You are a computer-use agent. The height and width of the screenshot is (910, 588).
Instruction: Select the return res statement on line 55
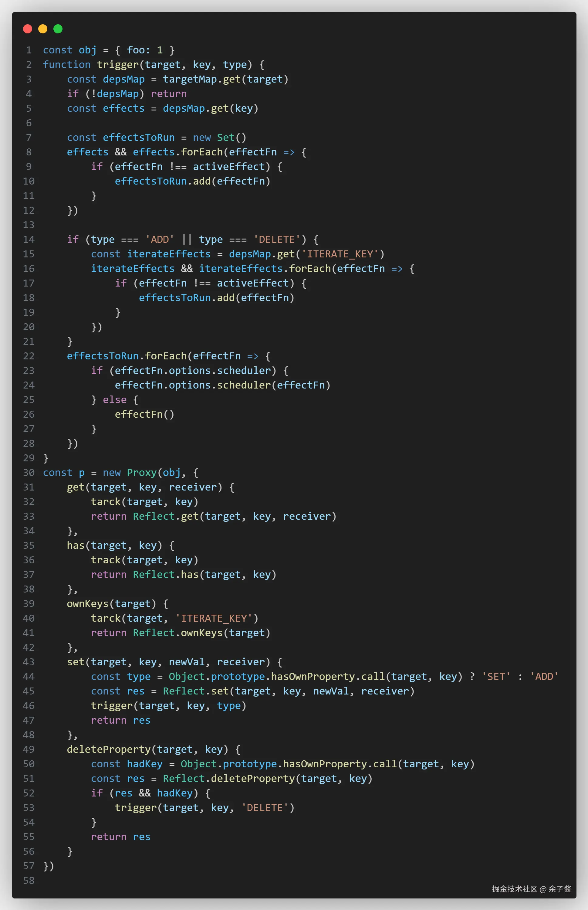(121, 837)
